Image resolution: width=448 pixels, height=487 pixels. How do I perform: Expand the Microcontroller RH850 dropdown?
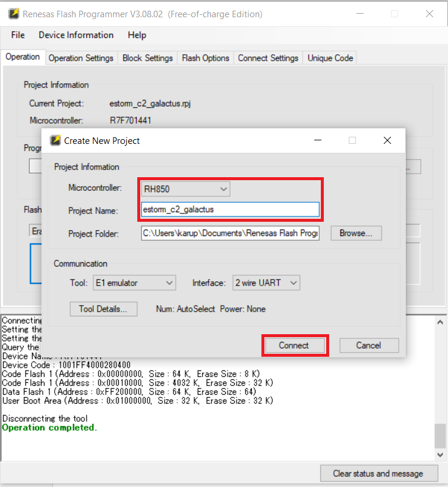(185, 189)
